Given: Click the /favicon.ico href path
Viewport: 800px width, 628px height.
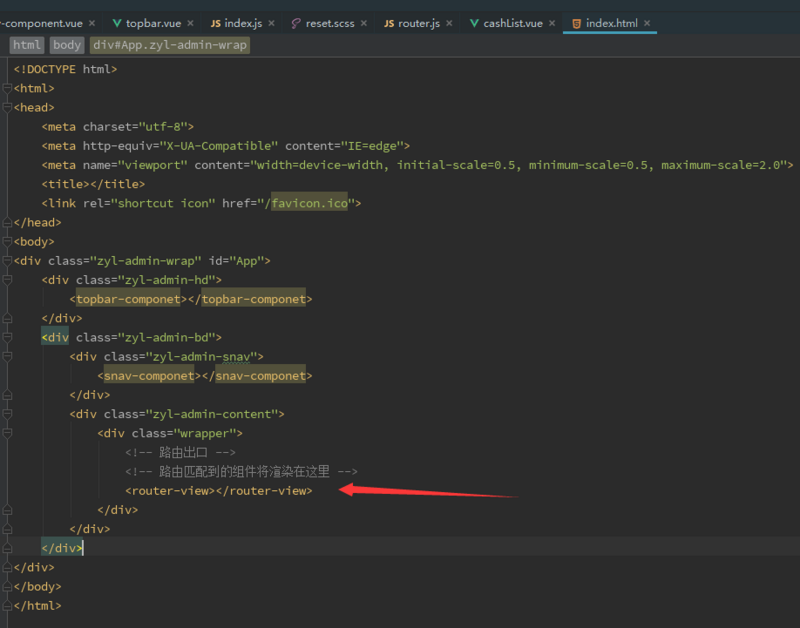Looking at the screenshot, I should (x=304, y=203).
